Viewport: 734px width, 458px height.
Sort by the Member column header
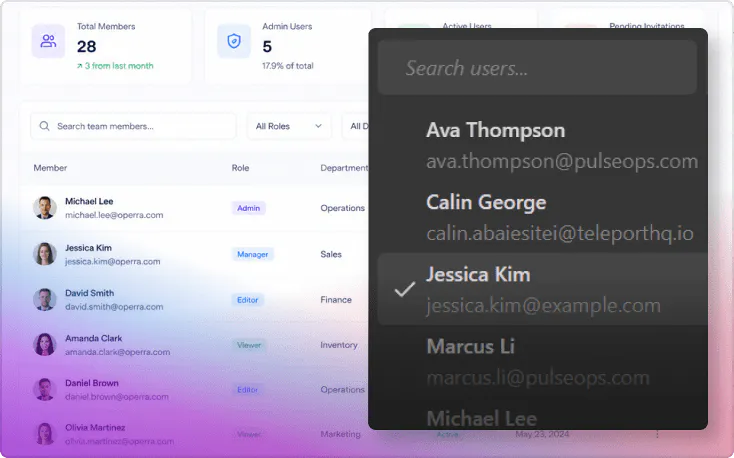50,168
